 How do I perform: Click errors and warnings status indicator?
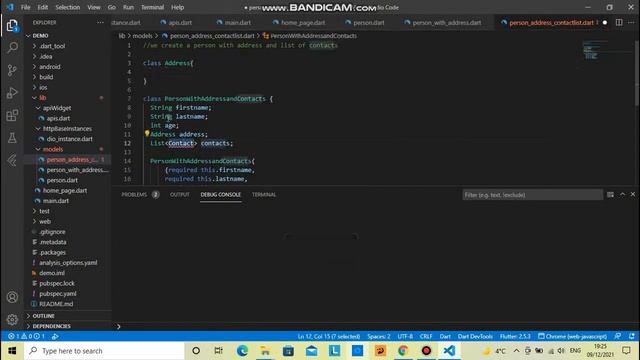coord(26,336)
